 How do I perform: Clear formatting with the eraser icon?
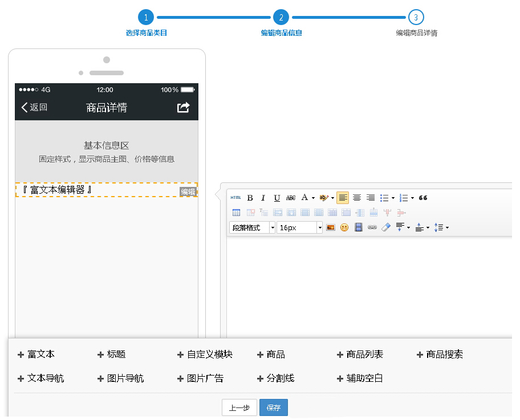(386, 227)
